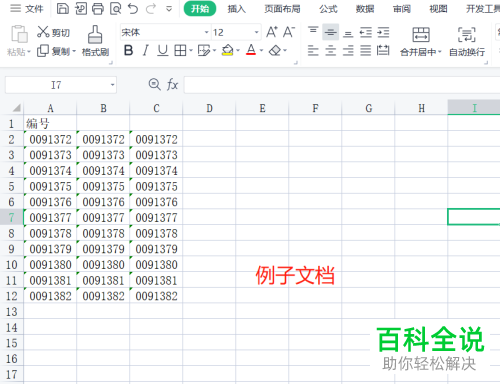This screenshot has width=500, height=384.
Task: Open the I7 name box dropdown
Action: (112, 85)
